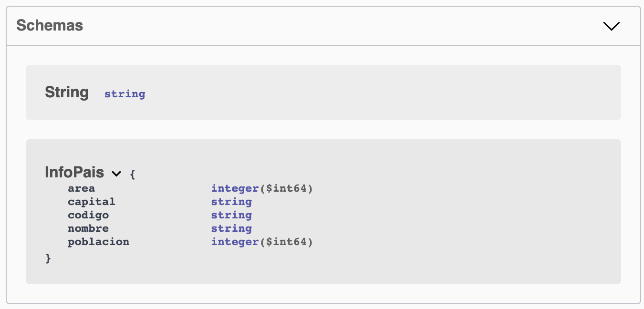
Task: Click the nombre property name
Action: click(x=88, y=228)
